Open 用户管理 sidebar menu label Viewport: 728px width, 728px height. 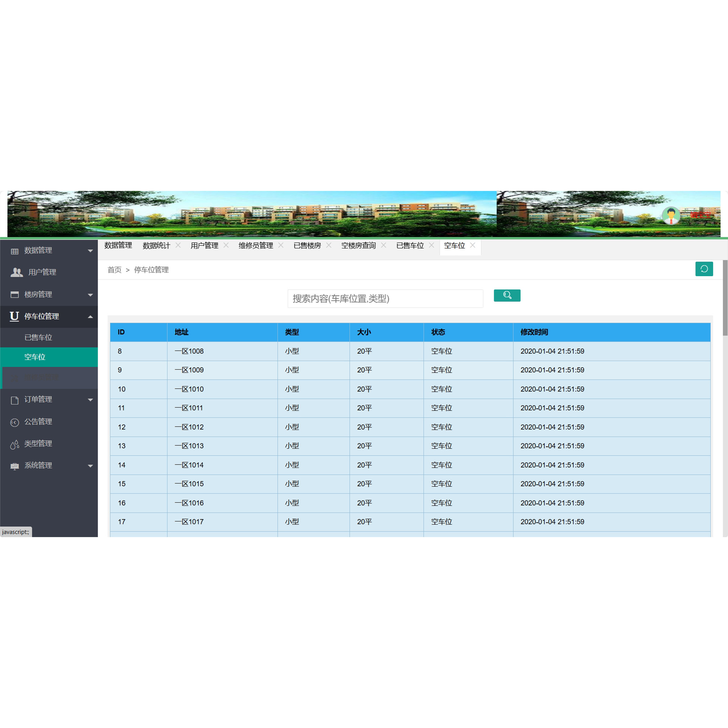tap(42, 272)
